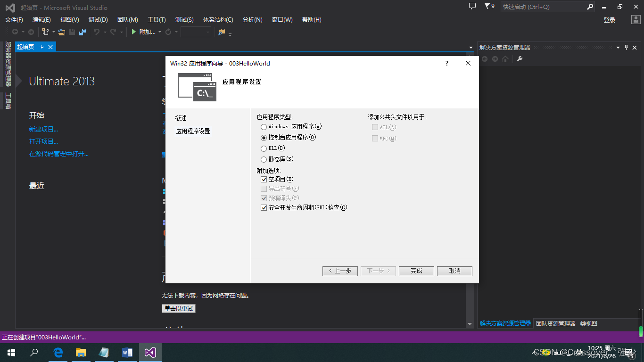Open Microsoft Edge from the taskbar
Viewport: 644px width, 362px height.
click(58, 353)
